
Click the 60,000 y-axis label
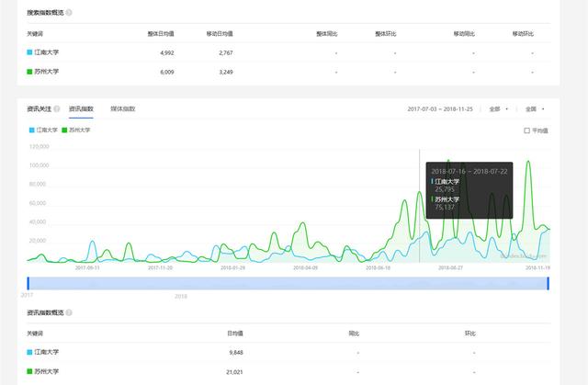[38, 203]
